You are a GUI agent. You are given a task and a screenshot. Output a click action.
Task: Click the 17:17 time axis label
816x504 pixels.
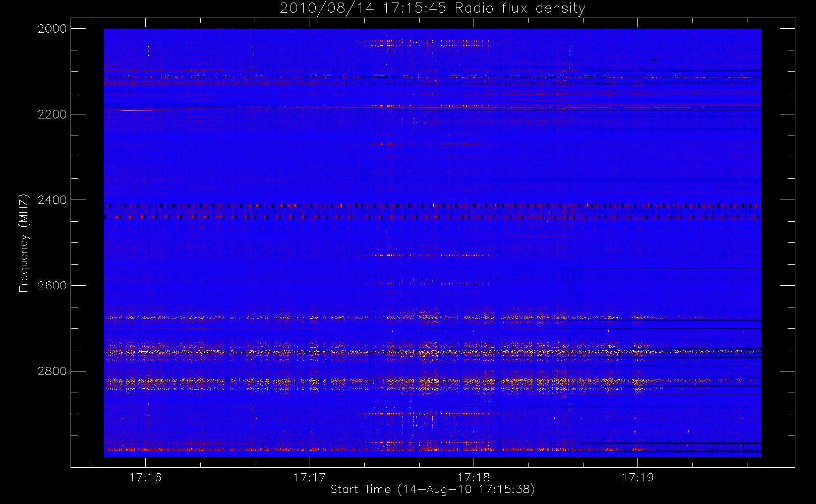coord(310,477)
